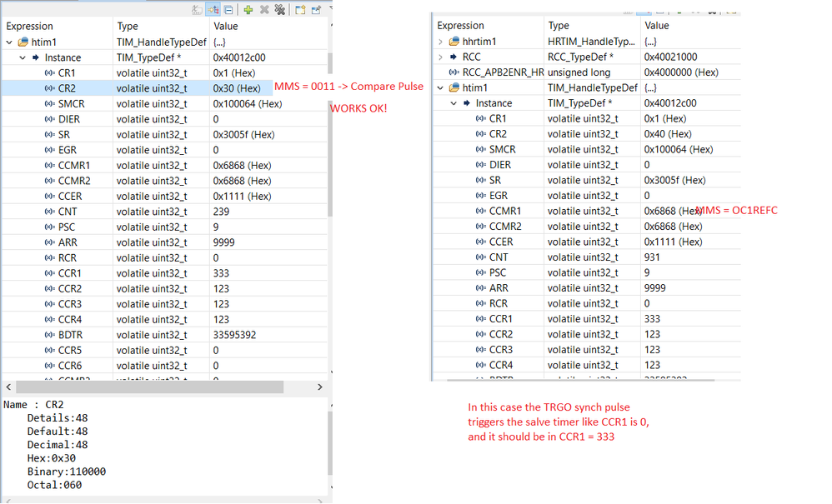The height and width of the screenshot is (504, 832).
Task: Click the Open New View icon
Action: [300, 9]
